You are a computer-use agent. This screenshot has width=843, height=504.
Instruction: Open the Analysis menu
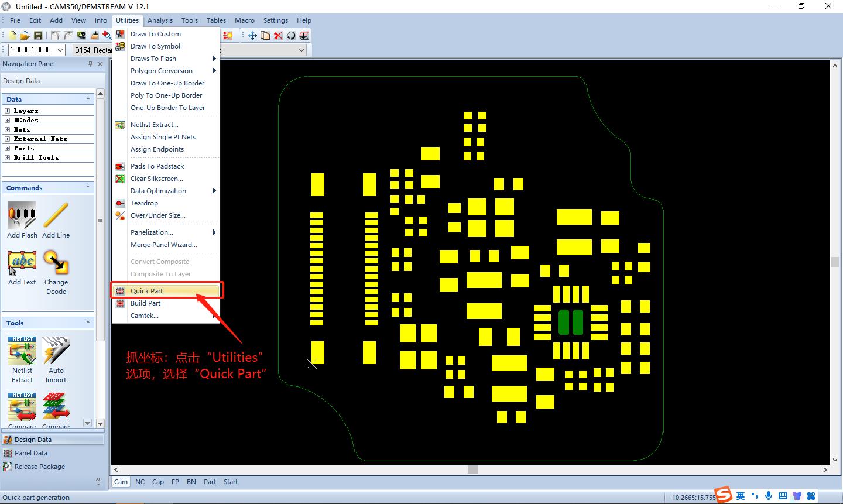tap(160, 20)
